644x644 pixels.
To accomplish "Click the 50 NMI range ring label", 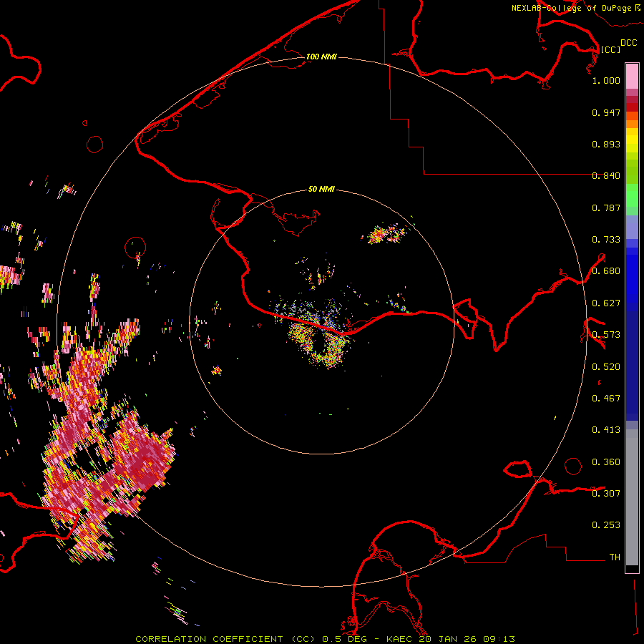I will [321, 189].
